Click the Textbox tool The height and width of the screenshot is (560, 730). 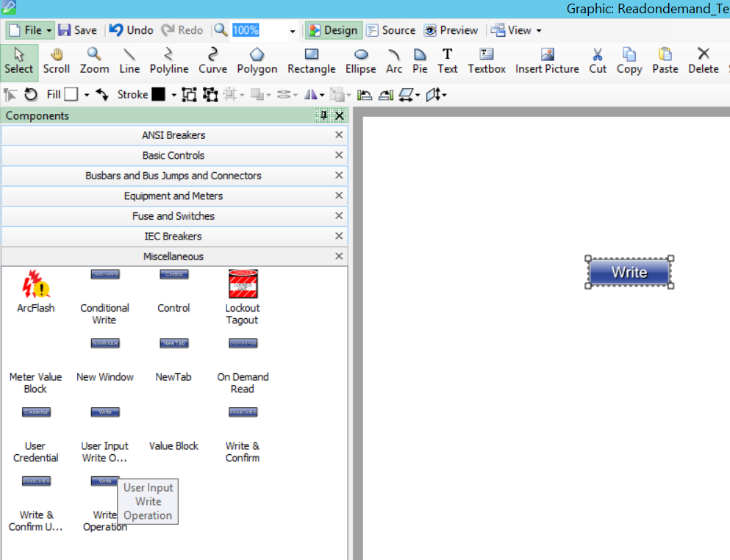486,60
